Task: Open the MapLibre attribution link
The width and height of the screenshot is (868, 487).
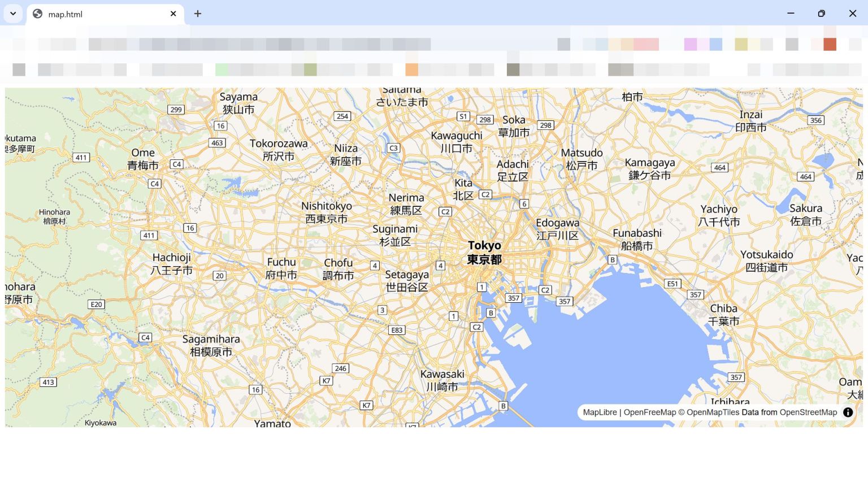Action: click(599, 412)
